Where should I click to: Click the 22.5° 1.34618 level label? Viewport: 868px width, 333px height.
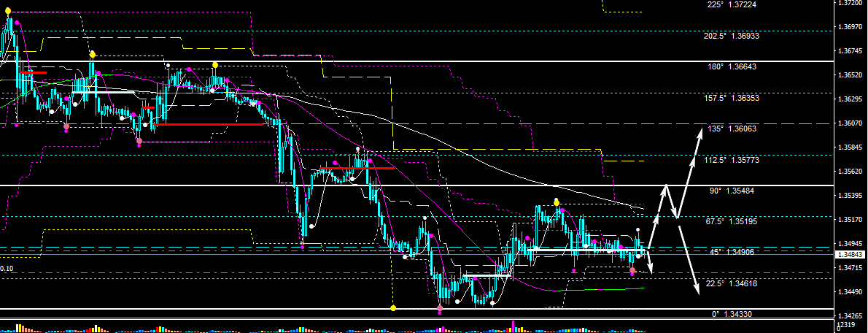pyautogui.click(x=732, y=283)
